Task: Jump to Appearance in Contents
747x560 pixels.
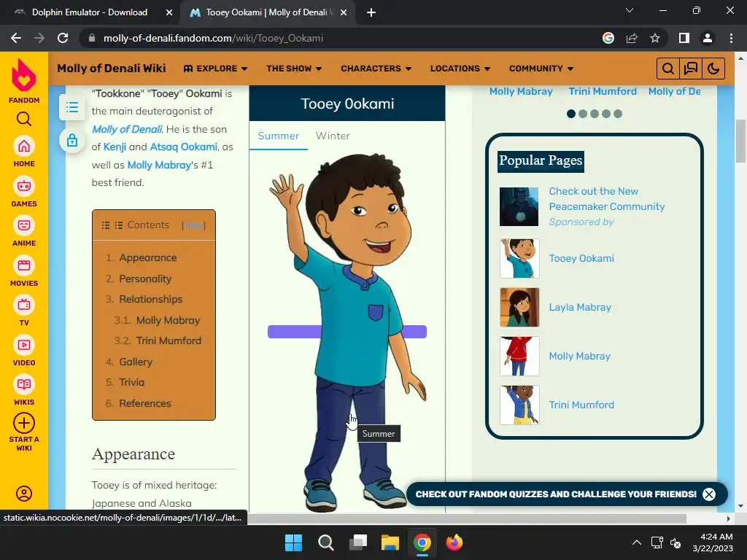Action: [x=147, y=257]
